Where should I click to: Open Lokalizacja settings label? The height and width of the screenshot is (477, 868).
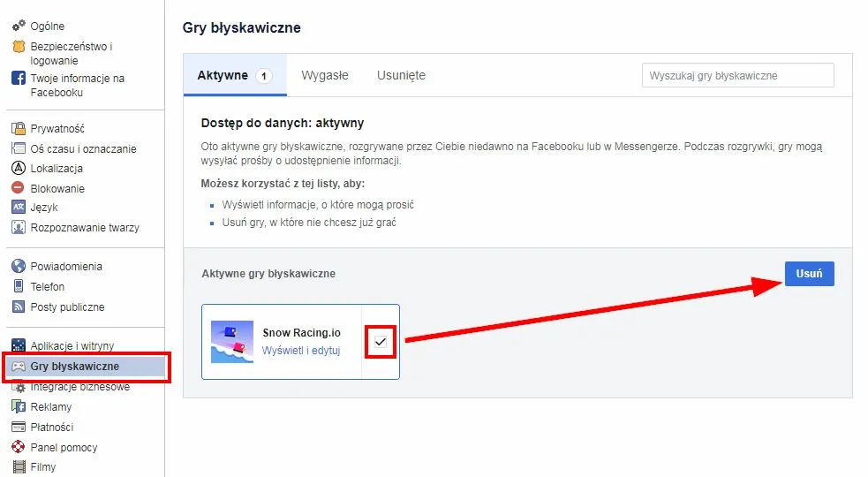point(57,168)
